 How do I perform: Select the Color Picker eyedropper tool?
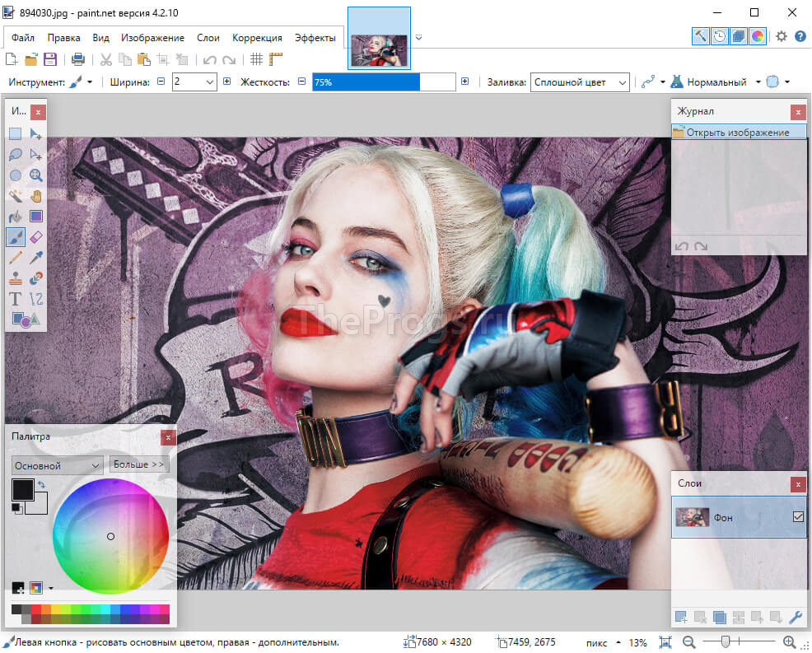35,258
